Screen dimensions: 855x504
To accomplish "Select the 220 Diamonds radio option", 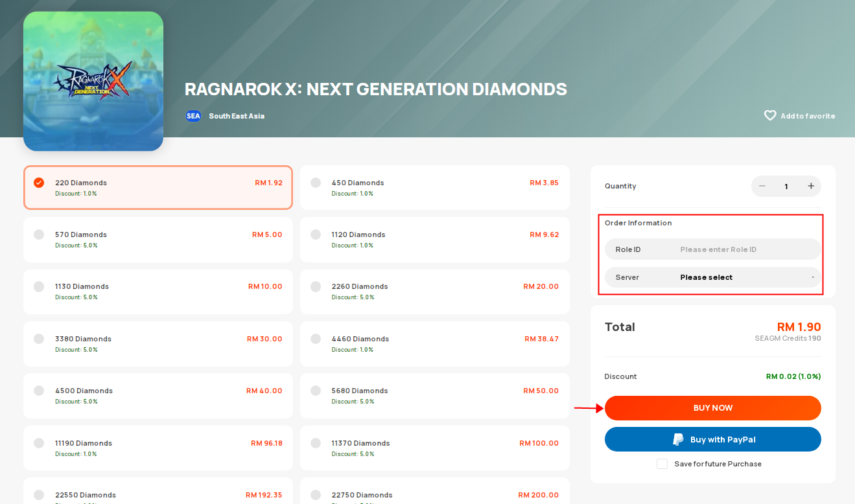I will pos(39,183).
